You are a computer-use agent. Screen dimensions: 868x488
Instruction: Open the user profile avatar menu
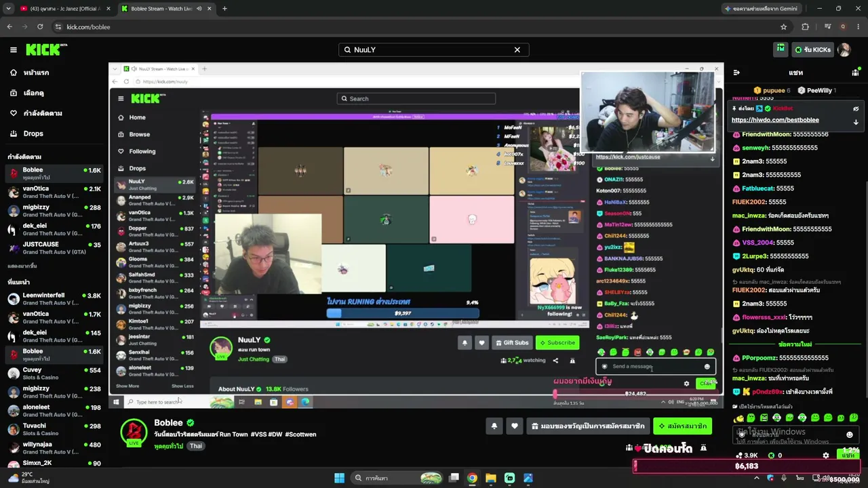click(844, 49)
